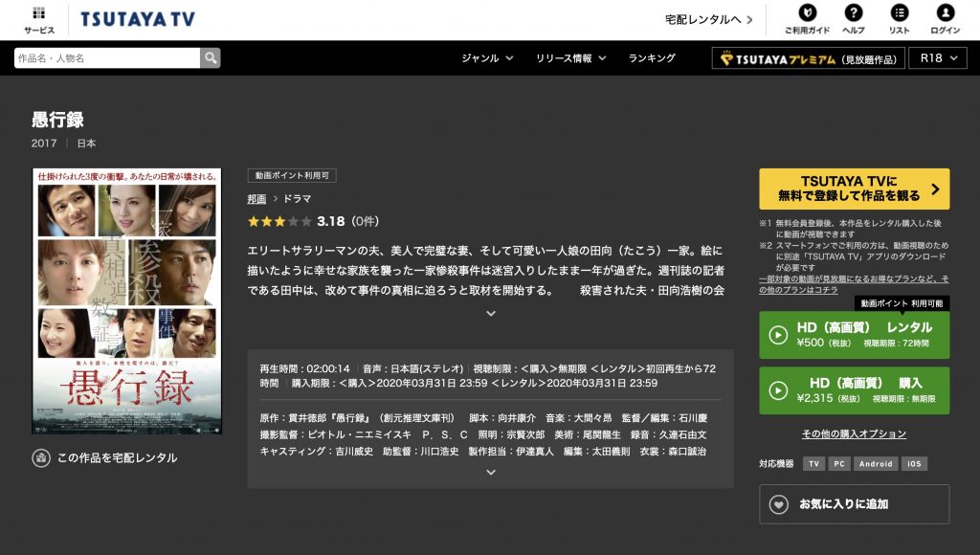Click the heart icon for お気に入りに追加
The image size is (980, 555).
coord(779,504)
